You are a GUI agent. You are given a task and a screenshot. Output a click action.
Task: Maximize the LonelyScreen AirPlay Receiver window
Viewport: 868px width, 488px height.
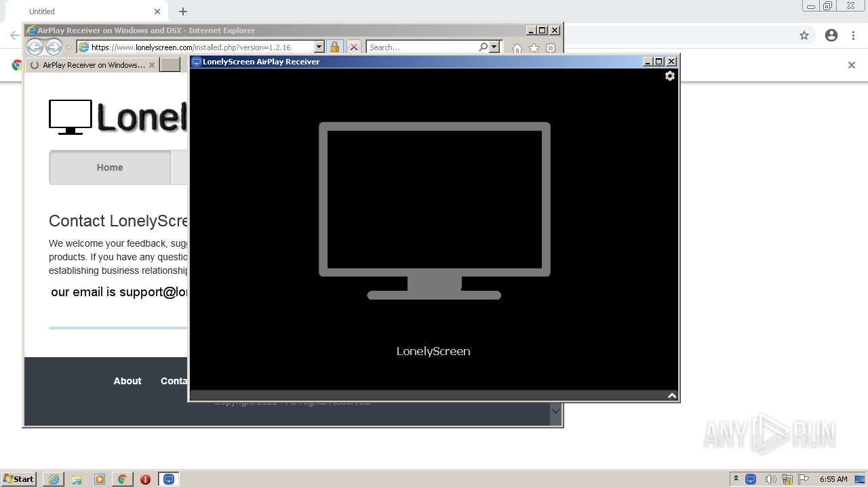pos(659,62)
